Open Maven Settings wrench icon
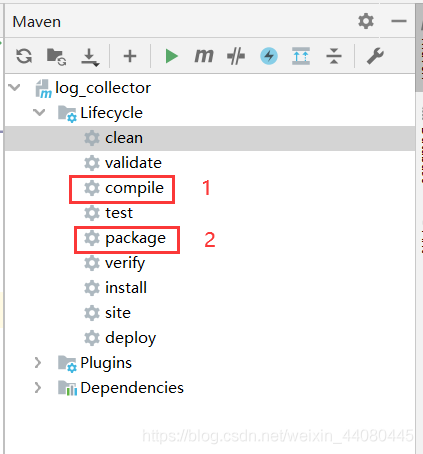 point(375,56)
